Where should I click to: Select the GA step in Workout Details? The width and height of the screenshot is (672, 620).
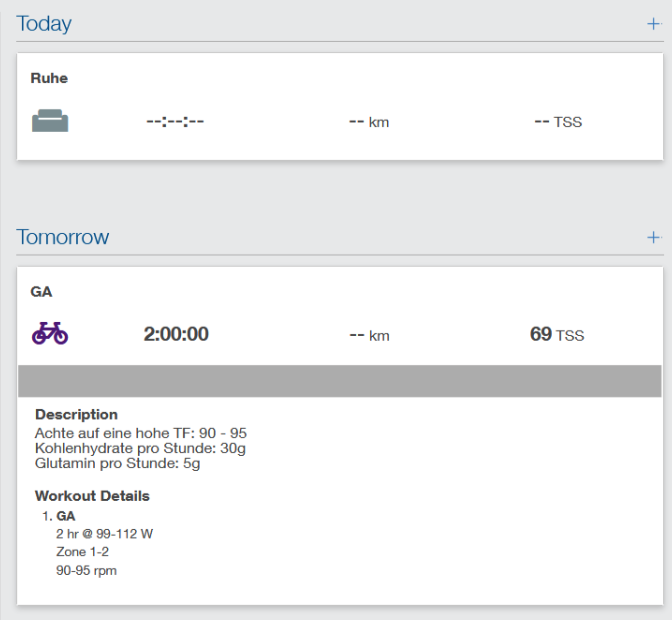click(x=66, y=516)
